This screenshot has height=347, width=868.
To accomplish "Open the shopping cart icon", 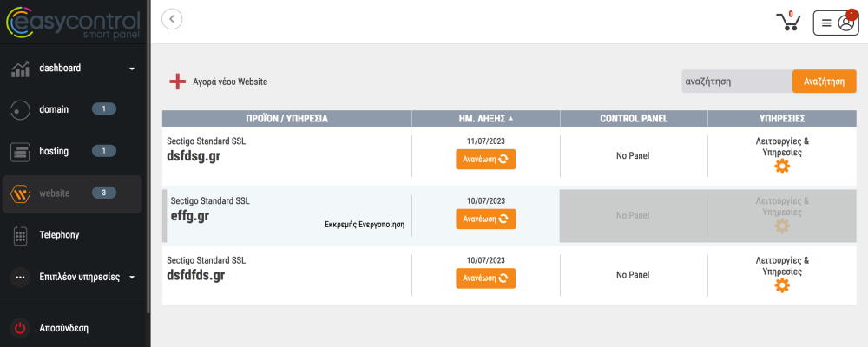I will [x=787, y=22].
